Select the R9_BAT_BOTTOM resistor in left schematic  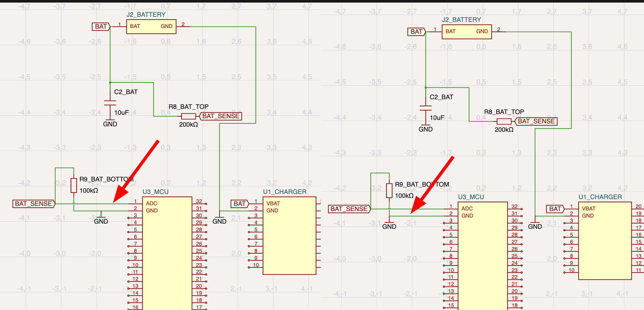[74, 185]
